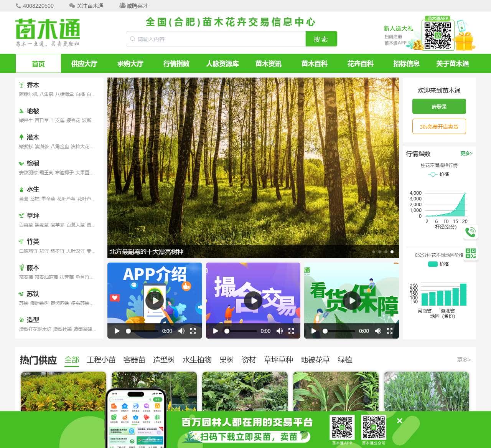Image resolution: width=491 pixels, height=448 pixels.
Task: Click small play button on APP介绍 controls
Action: click(117, 331)
